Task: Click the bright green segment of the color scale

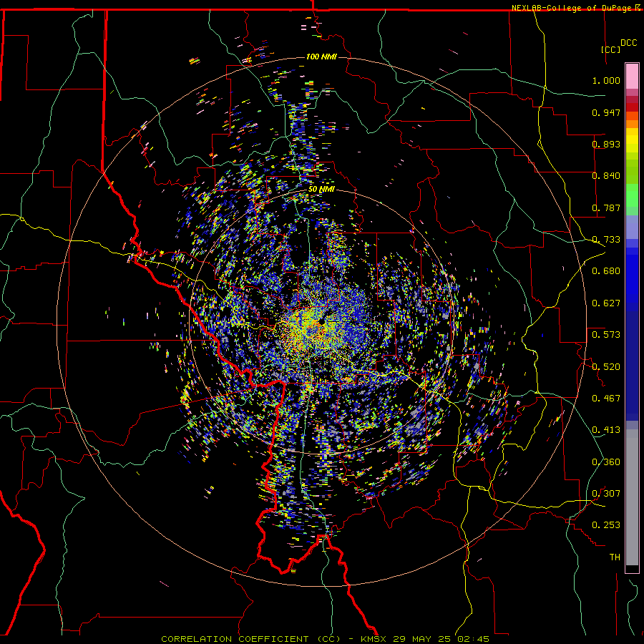Action: tap(632, 195)
